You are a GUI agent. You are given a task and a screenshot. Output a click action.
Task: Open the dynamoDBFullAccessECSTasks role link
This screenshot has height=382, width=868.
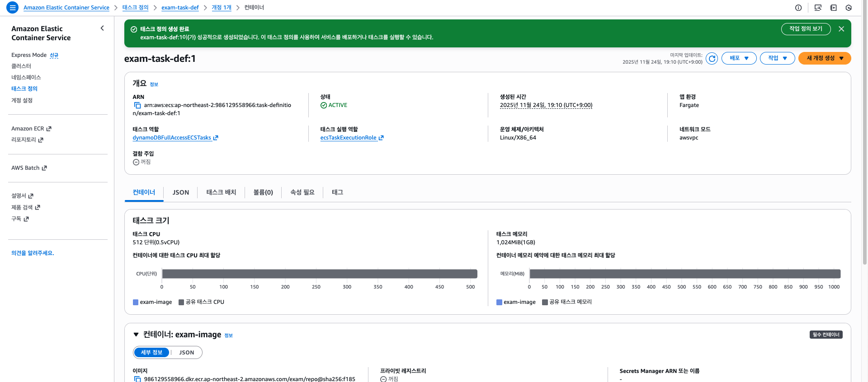pos(172,138)
